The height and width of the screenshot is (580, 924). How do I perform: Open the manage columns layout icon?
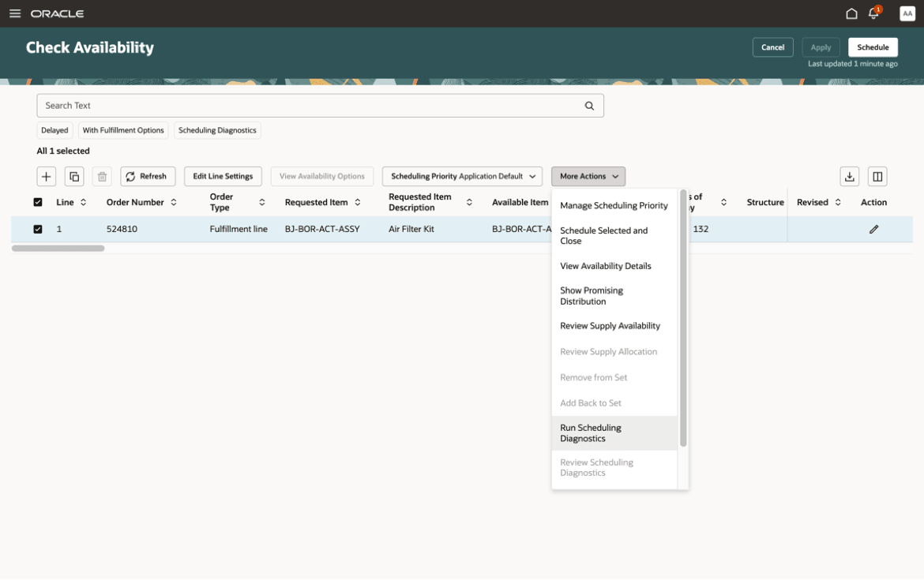(x=878, y=176)
